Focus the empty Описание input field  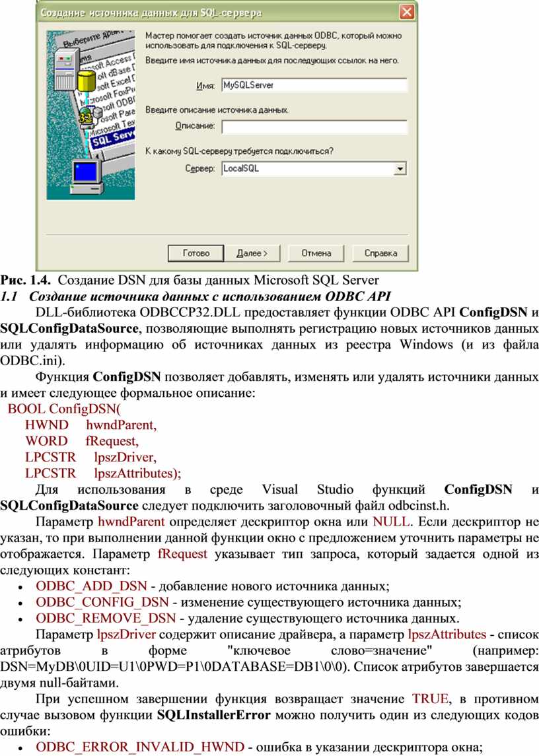click(x=314, y=127)
